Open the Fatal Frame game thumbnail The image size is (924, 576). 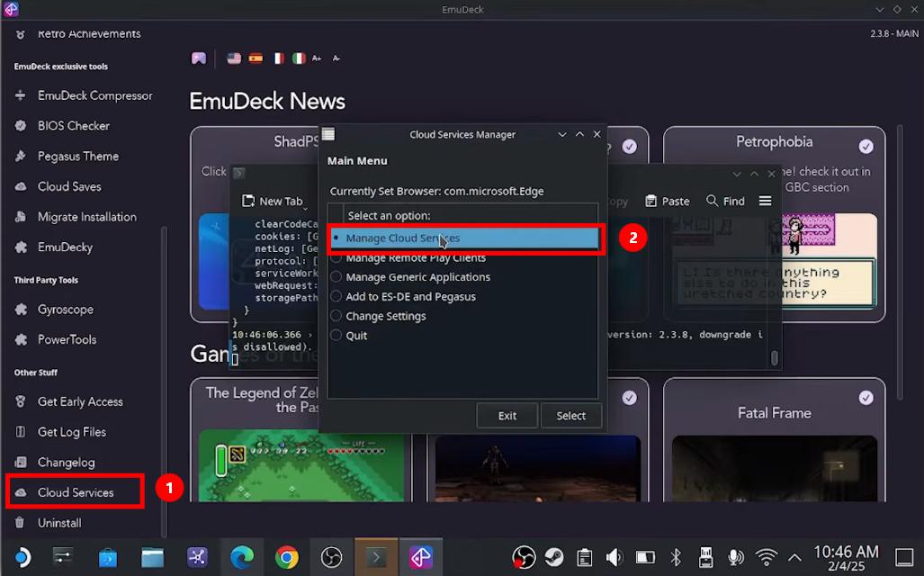775,469
